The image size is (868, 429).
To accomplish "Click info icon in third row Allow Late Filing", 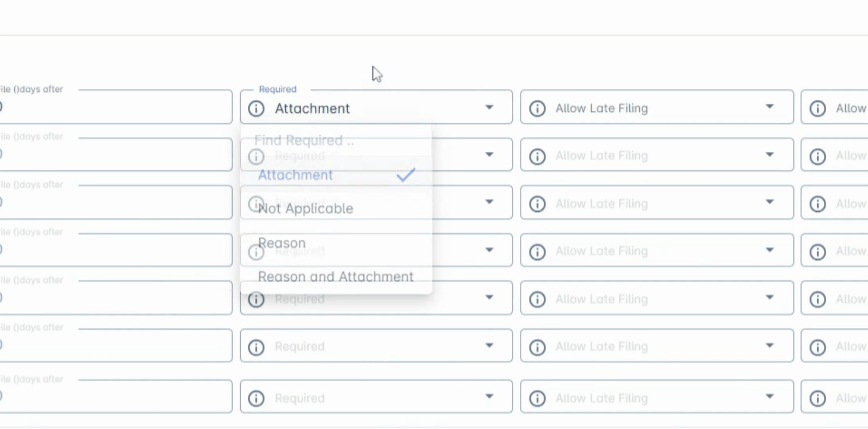I will tap(537, 204).
